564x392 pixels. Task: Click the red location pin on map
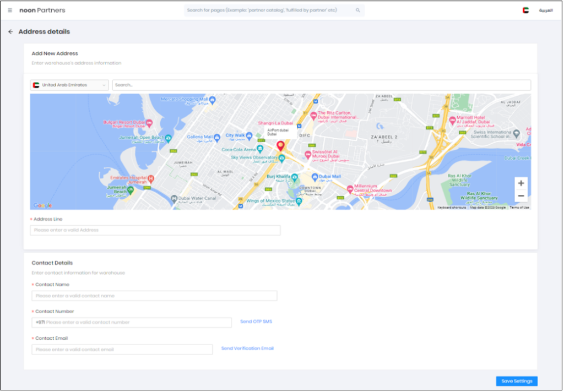(x=280, y=146)
